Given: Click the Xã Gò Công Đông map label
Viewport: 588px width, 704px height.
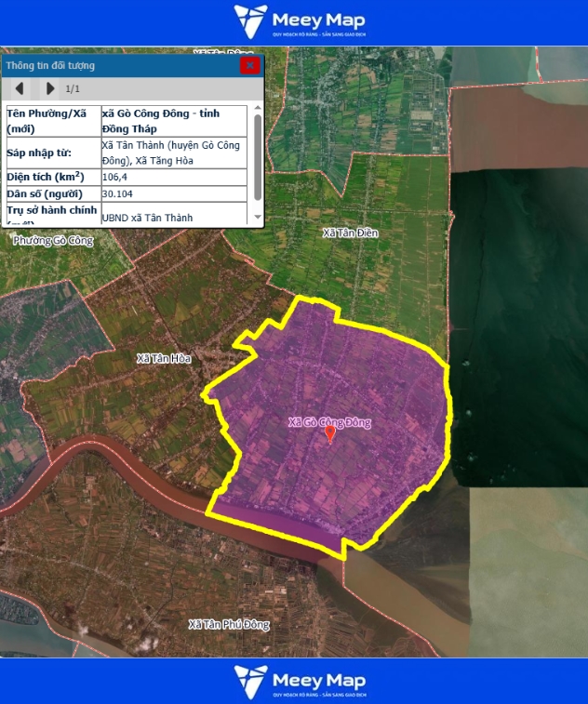Looking at the screenshot, I should (x=329, y=422).
